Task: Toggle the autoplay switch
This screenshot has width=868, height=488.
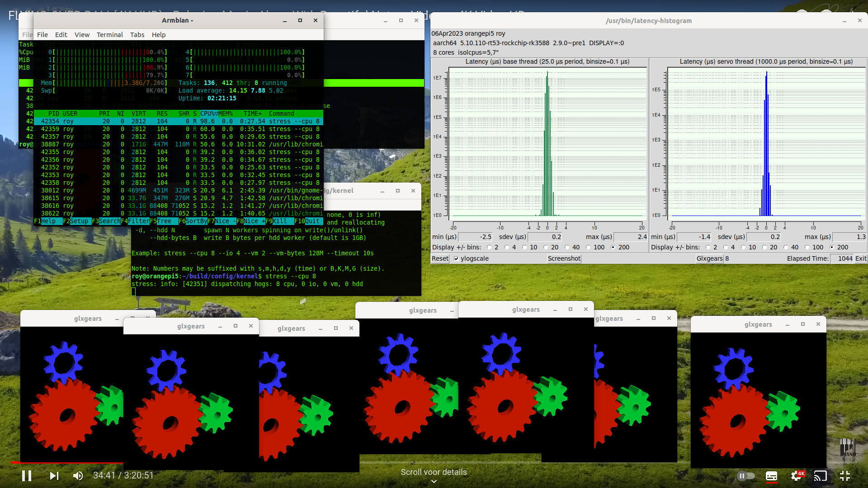Action: pyautogui.click(x=746, y=476)
